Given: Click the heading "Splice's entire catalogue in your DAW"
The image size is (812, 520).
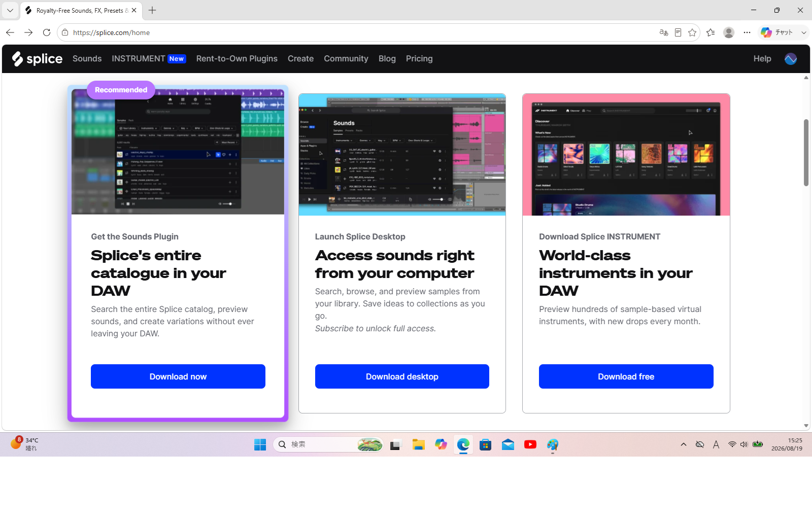Looking at the screenshot, I should pos(158,273).
